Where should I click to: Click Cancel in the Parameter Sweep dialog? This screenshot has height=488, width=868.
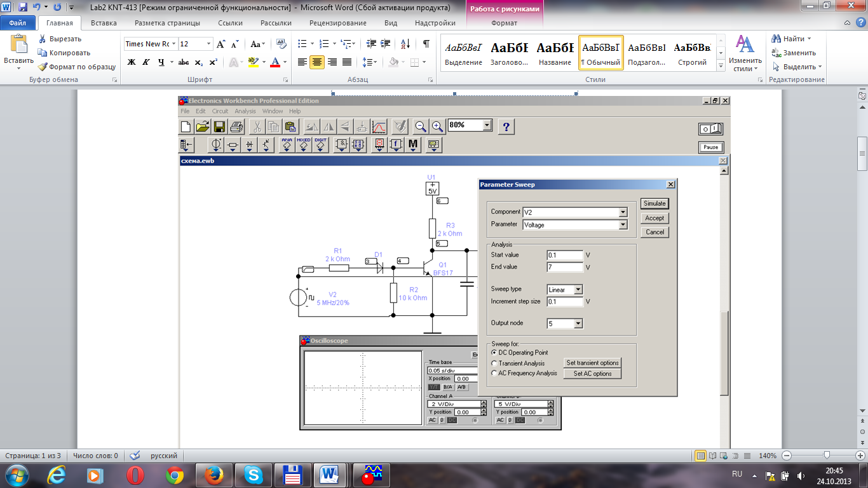654,232
